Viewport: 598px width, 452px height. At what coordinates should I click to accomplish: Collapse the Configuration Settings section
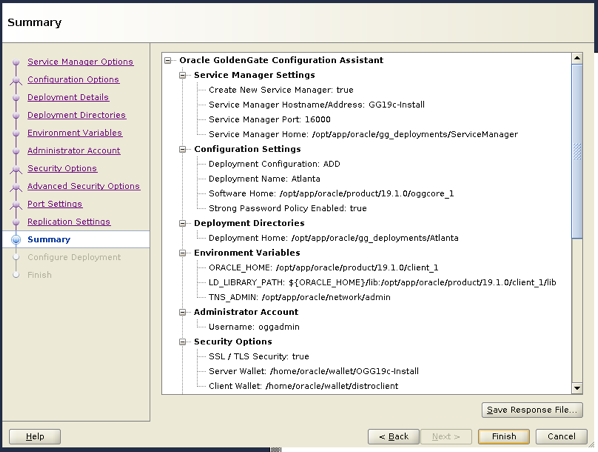pyautogui.click(x=183, y=149)
